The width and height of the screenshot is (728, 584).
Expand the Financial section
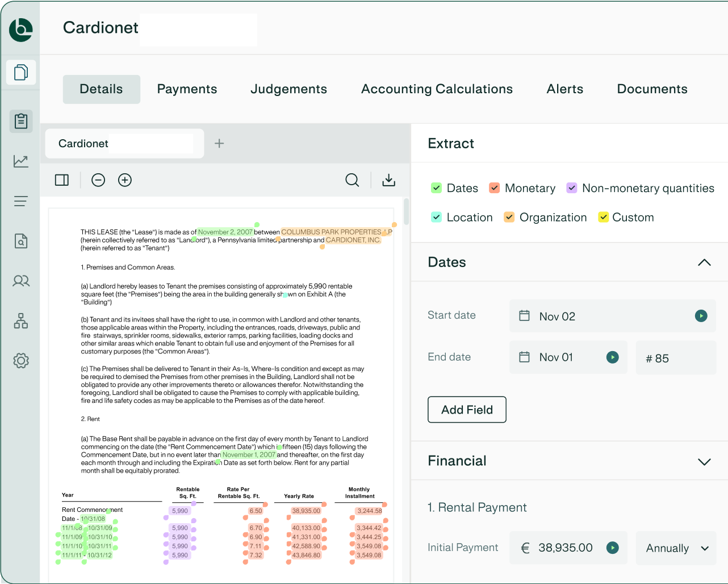coord(704,461)
